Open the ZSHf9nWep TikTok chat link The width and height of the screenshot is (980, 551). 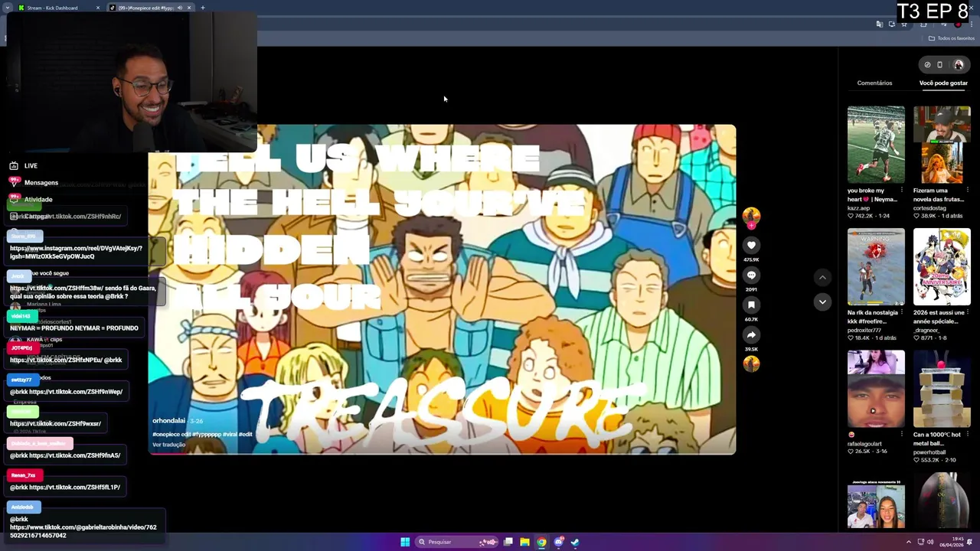point(76,392)
